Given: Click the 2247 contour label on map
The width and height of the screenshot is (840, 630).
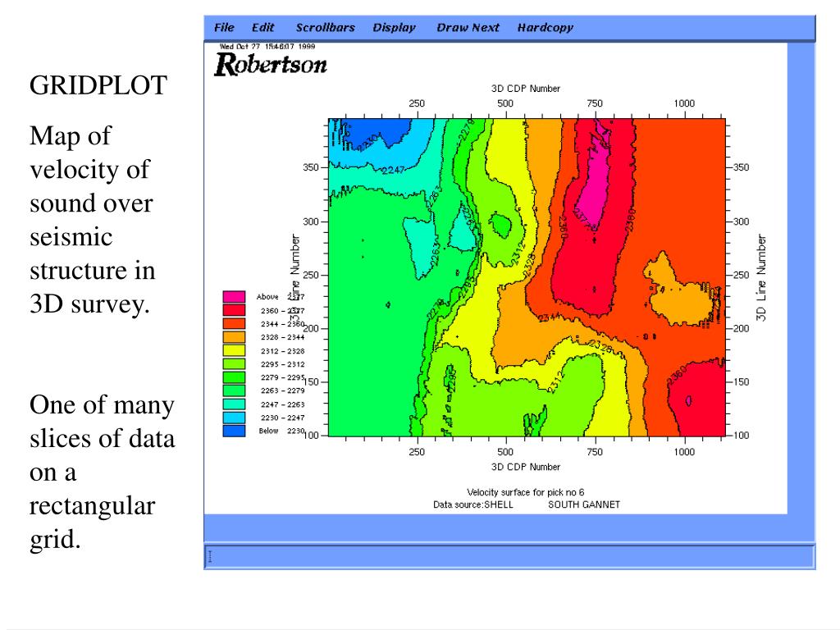Looking at the screenshot, I should [393, 170].
